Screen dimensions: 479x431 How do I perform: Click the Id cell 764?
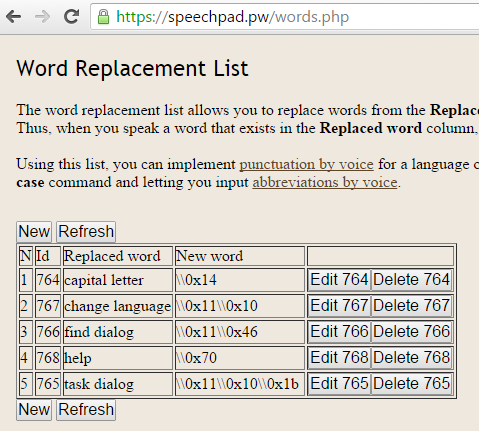click(x=48, y=280)
